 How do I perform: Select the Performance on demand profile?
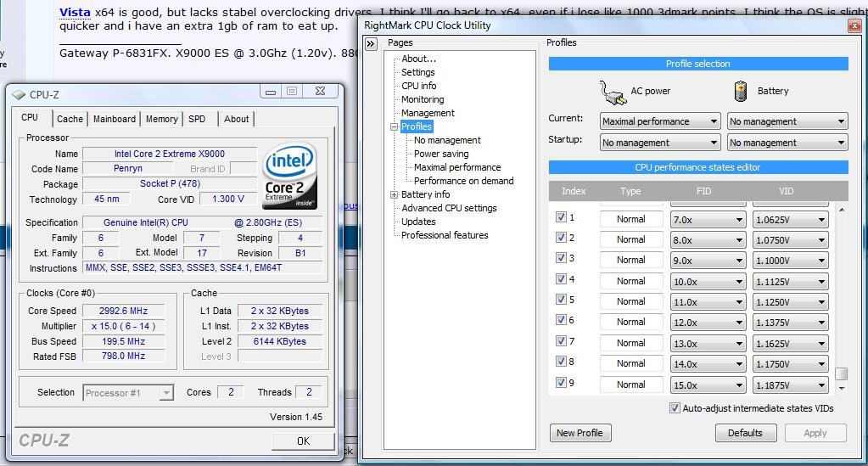464,181
